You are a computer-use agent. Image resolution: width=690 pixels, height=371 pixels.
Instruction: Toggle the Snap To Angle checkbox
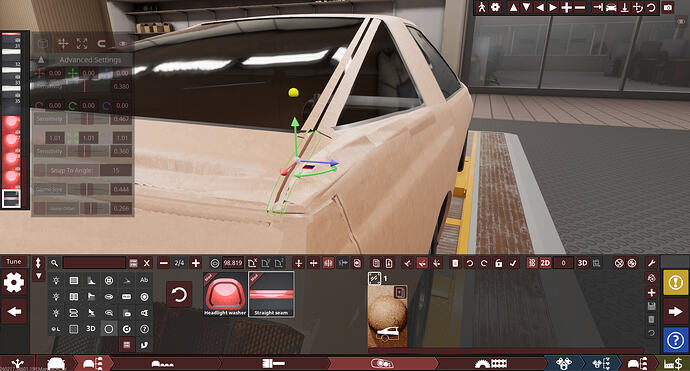(x=40, y=170)
